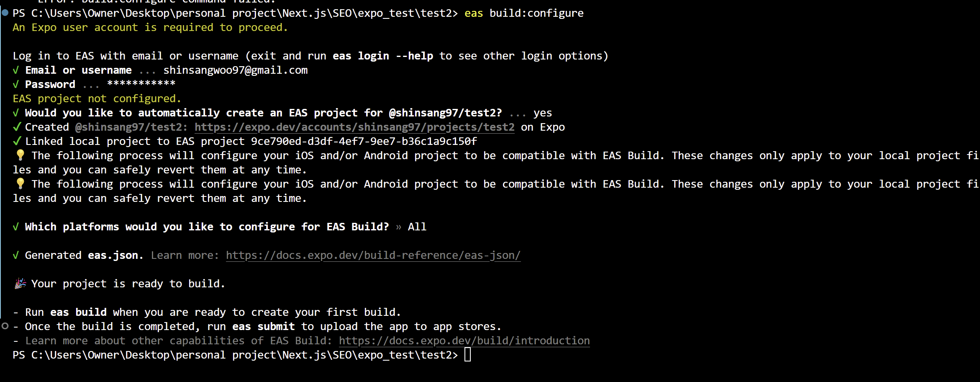Click the party popper emoji
The image size is (980, 382).
tap(20, 284)
